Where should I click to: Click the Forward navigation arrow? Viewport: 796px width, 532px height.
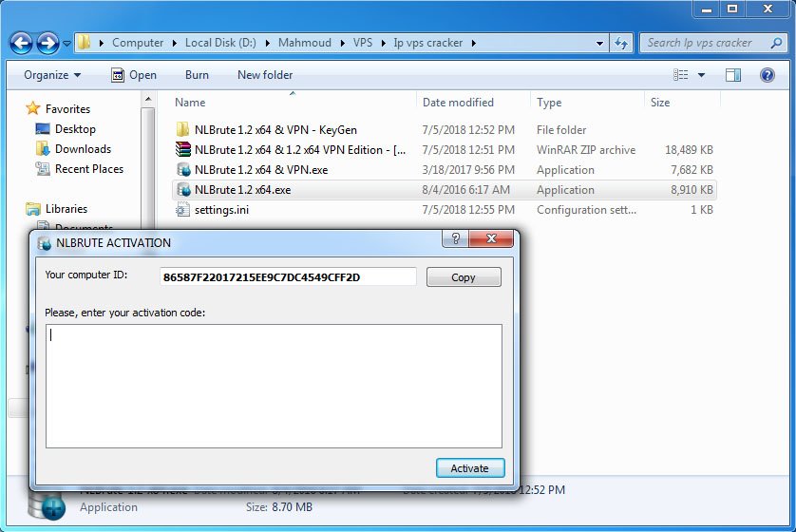click(48, 43)
